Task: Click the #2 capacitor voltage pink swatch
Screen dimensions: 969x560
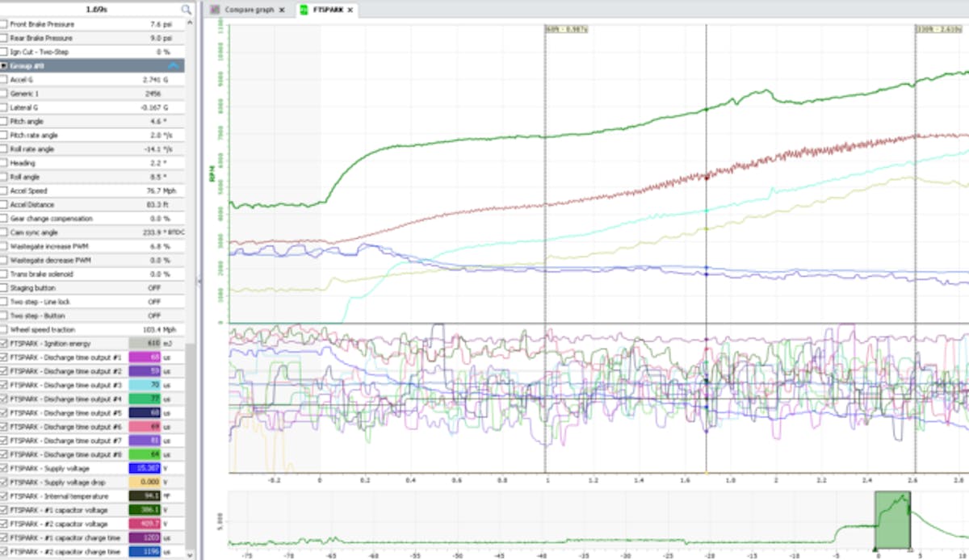Action: pos(145,524)
